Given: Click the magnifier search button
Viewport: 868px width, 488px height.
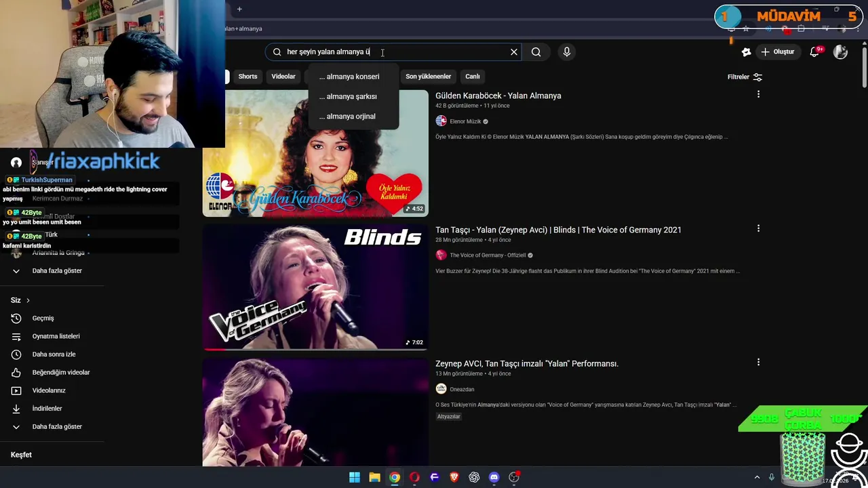Looking at the screenshot, I should 536,52.
